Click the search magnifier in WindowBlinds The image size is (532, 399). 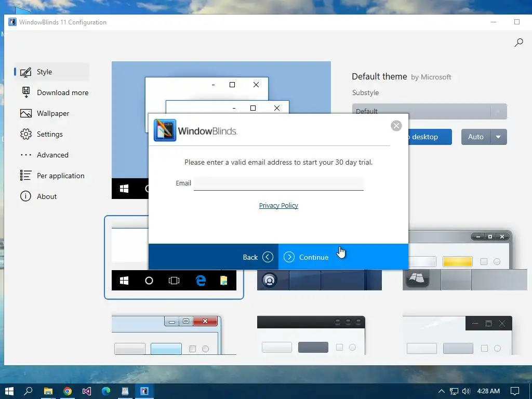click(x=519, y=43)
